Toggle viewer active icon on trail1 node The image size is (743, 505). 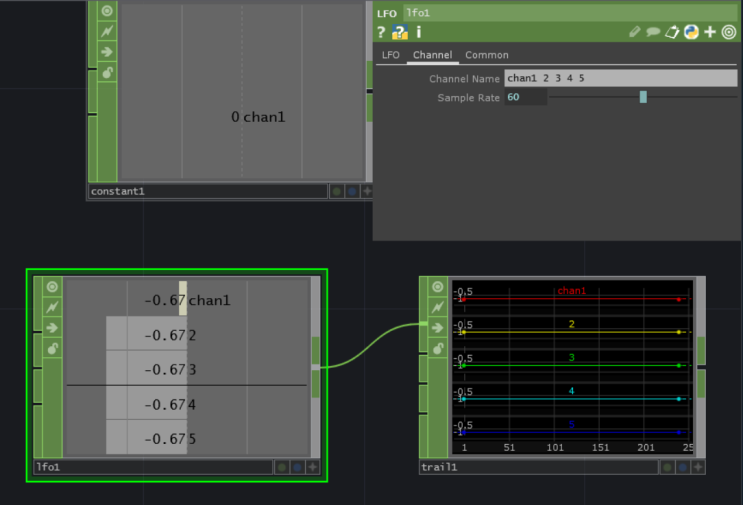point(437,286)
